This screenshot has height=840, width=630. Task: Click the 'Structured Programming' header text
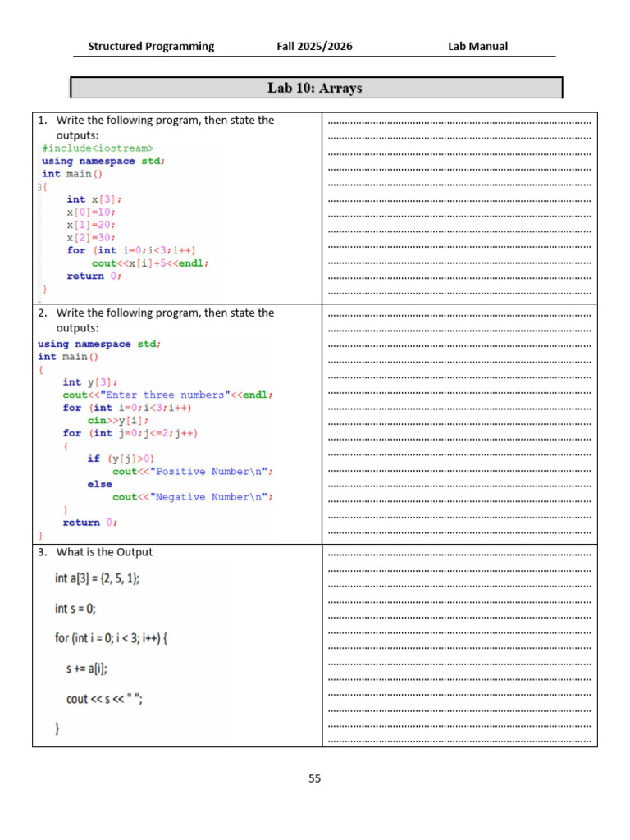click(x=151, y=47)
